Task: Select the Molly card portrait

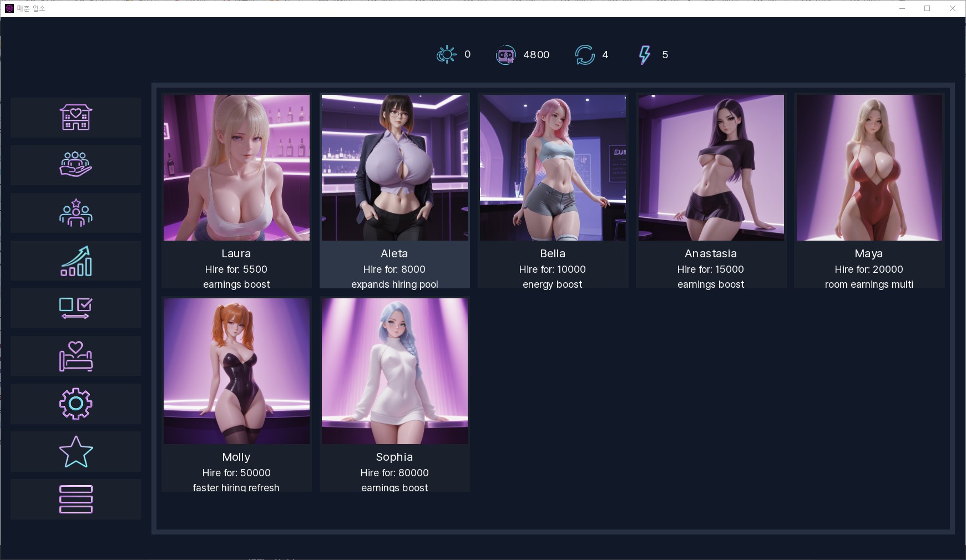Action: tap(236, 371)
